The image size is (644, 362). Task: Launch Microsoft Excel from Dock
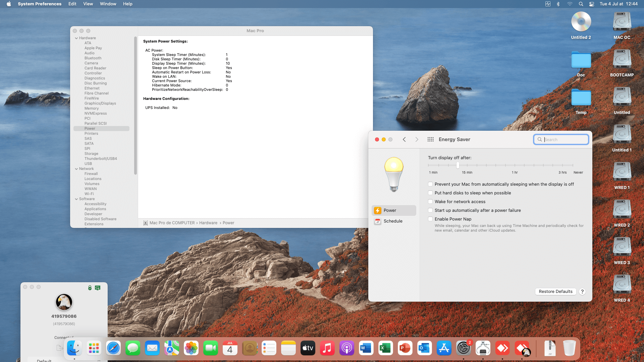click(x=386, y=348)
